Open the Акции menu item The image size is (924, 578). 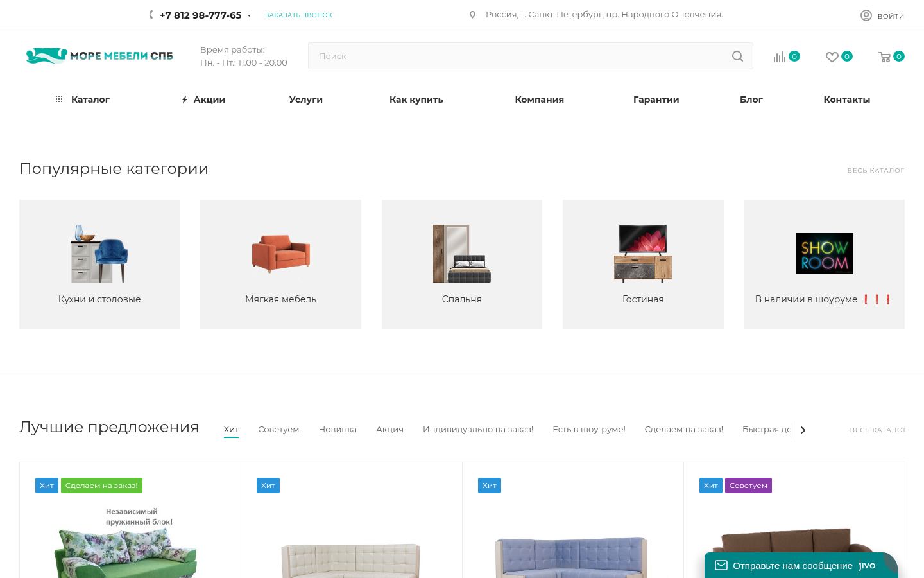(x=203, y=100)
